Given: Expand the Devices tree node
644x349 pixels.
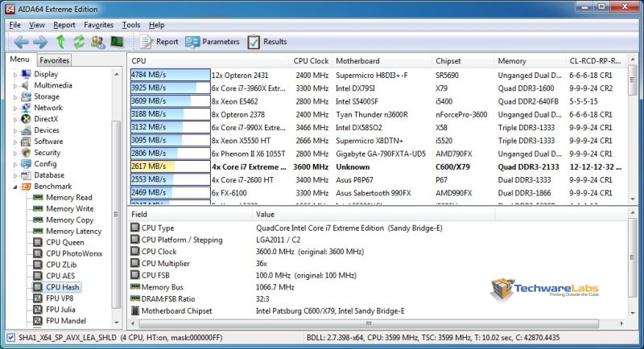Looking at the screenshot, I should pos(15,131).
